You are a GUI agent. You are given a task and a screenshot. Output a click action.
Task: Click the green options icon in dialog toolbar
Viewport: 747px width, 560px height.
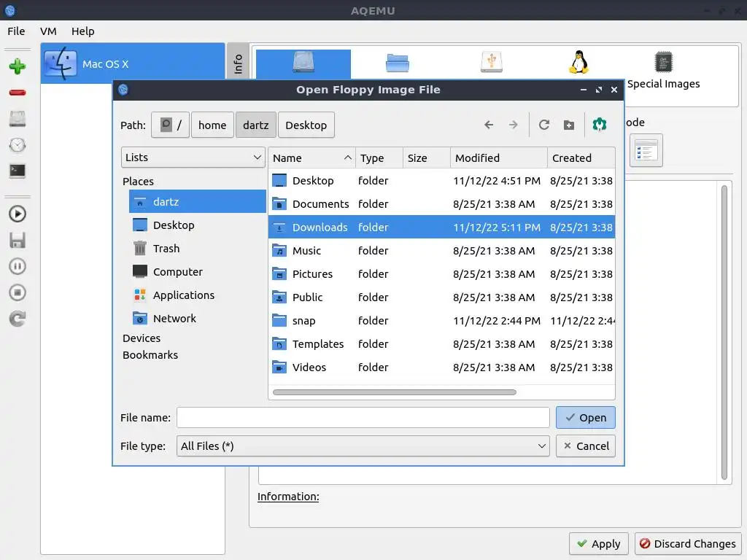[600, 125]
